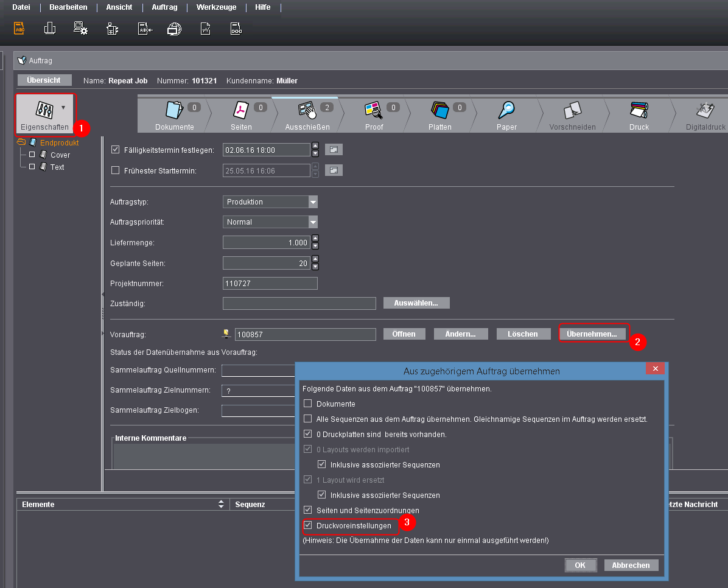Click the printing press machine toolbar icon
Image resolution: width=728 pixels, height=588 pixels.
112,29
